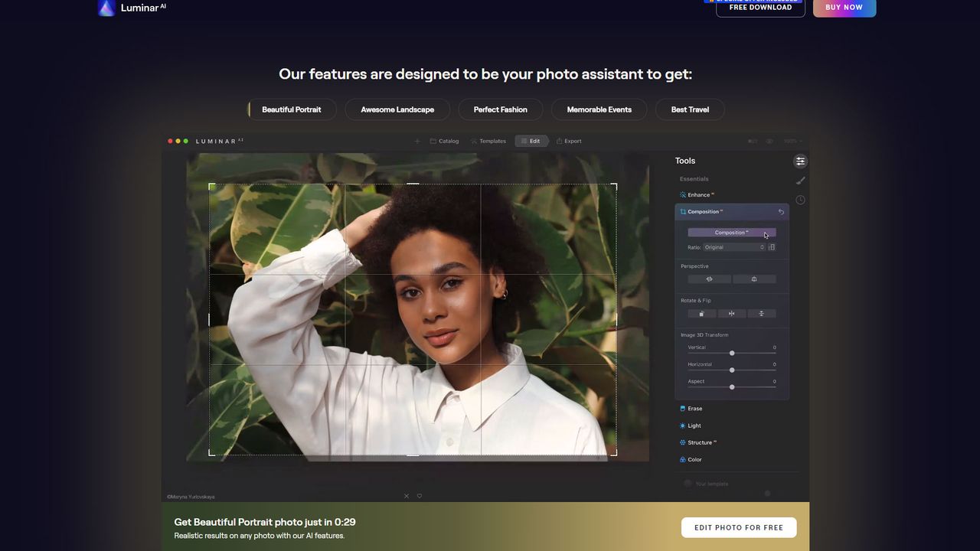Click the plus add-photo icon
This screenshot has height=551, width=980.
417,141
